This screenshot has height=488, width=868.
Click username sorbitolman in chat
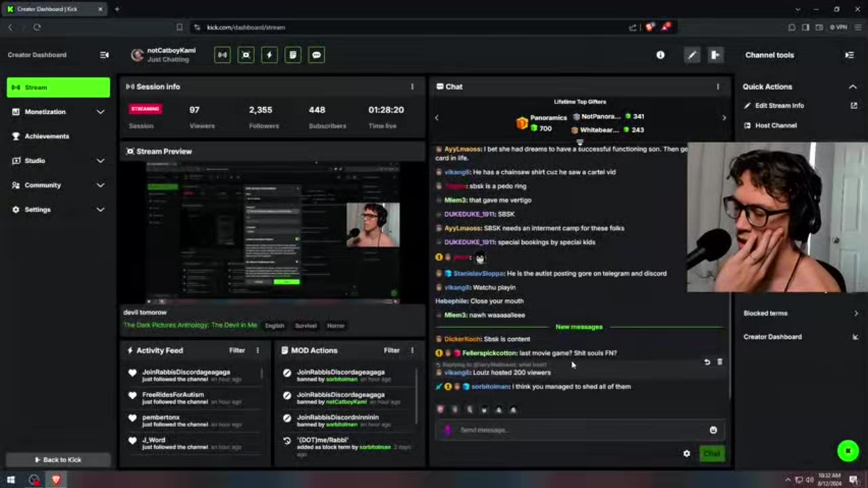coord(490,386)
